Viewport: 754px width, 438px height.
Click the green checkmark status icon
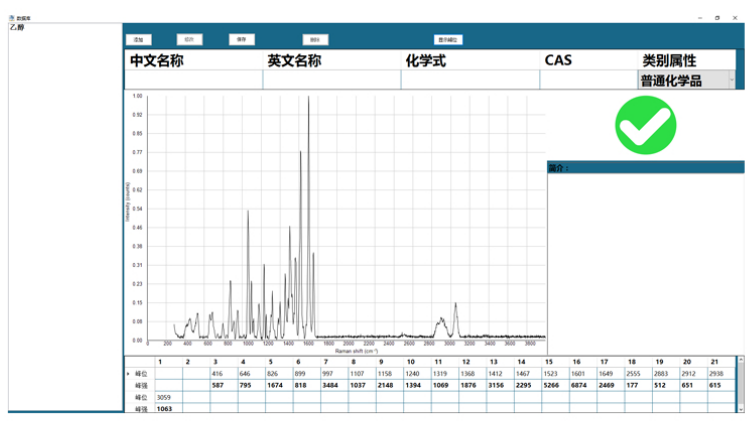(645, 126)
